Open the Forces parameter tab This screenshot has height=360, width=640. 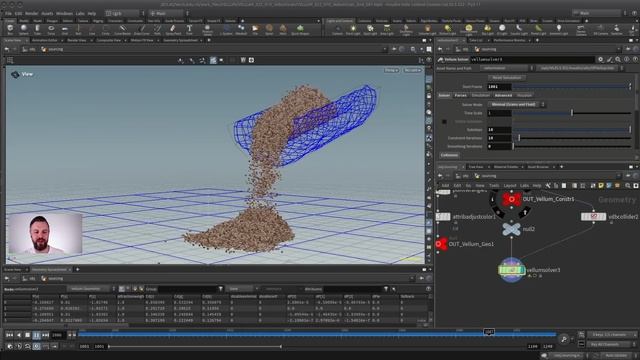tap(460, 96)
